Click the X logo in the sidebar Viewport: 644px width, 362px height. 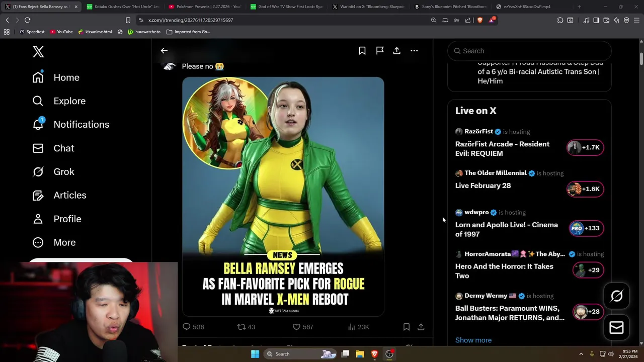coord(38,51)
